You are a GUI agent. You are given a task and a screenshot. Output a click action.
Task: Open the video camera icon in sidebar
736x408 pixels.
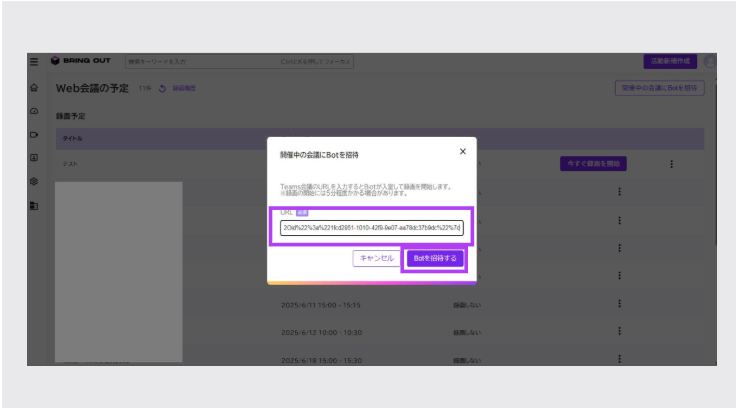(x=34, y=135)
